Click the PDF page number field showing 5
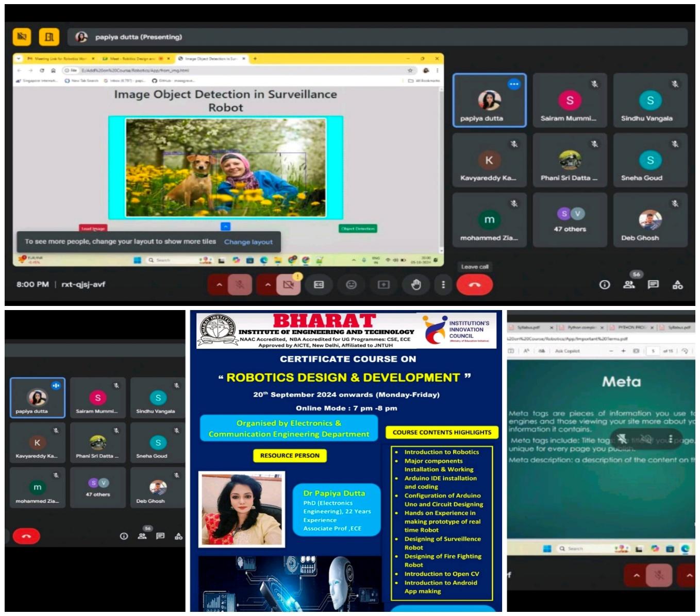Image resolution: width=700 pixels, height=616 pixels. (x=653, y=351)
